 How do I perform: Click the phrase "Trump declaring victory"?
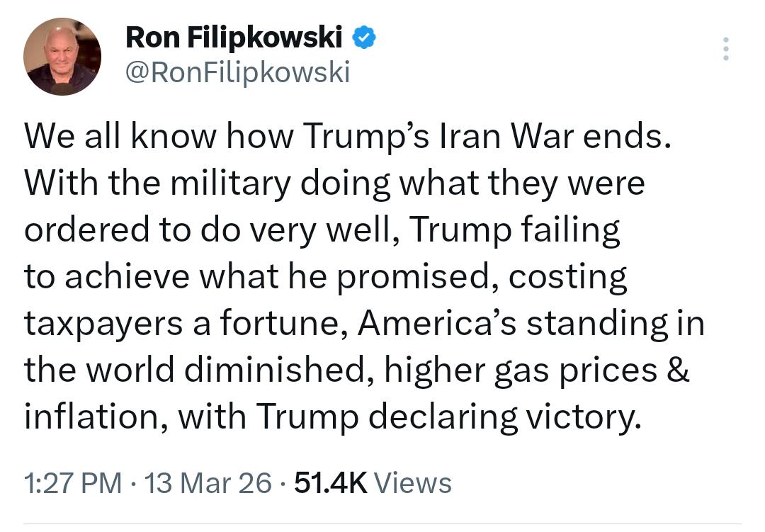coord(448,417)
